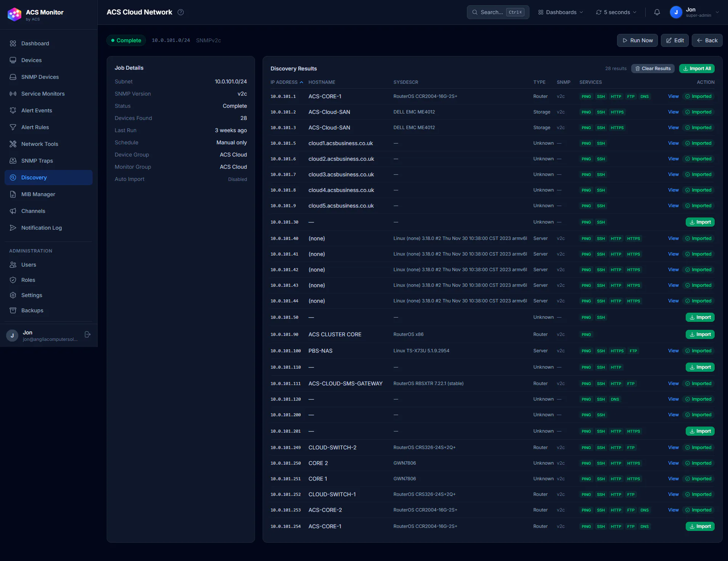This screenshot has width=728, height=561.
Task: View the PBS-NAS device
Action: pos(673,351)
